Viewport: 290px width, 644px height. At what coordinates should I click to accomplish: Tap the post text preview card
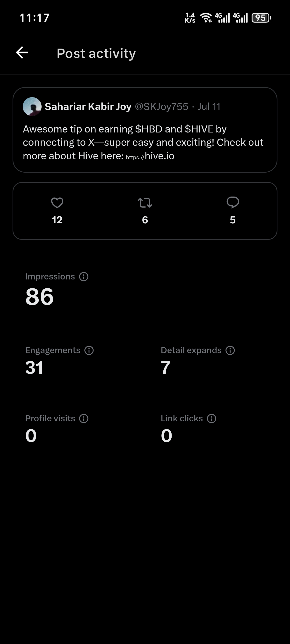pos(145,130)
